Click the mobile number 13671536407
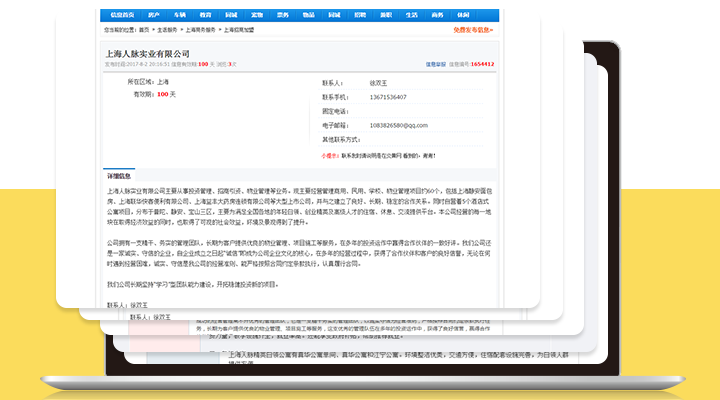Viewport: 720px width, 400px height. pos(388,97)
